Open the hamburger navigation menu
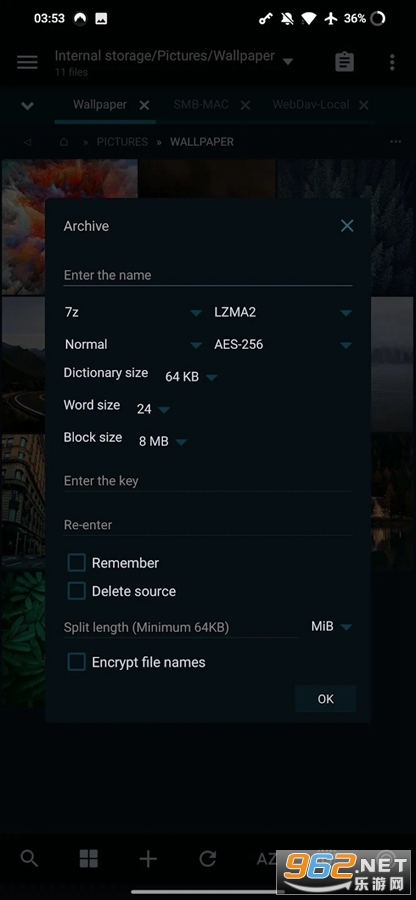 point(27,62)
